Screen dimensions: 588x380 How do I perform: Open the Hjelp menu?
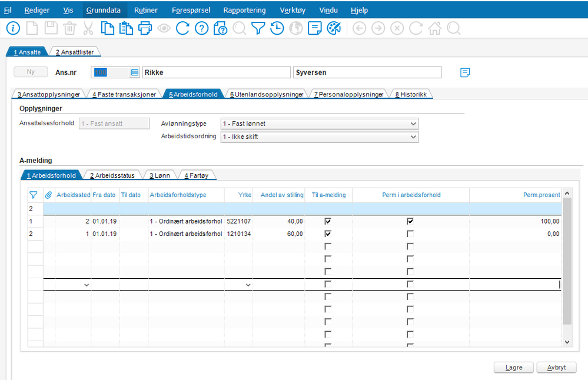pos(359,10)
